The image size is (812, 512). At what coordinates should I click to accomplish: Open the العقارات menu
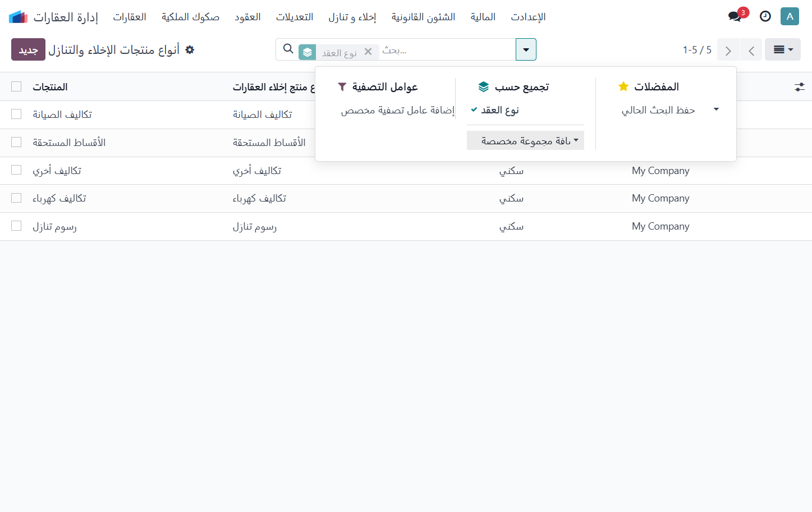coord(130,17)
